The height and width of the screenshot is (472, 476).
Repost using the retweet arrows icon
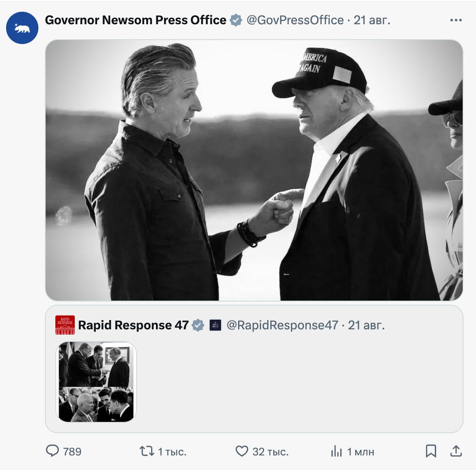click(x=147, y=451)
